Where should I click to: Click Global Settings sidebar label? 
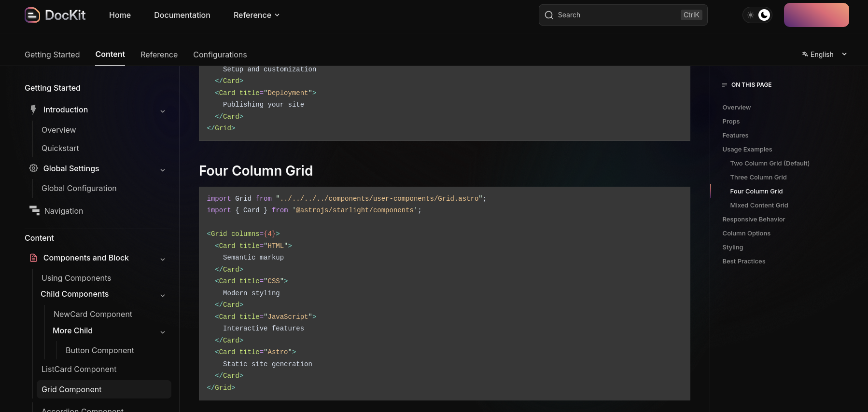pos(71,168)
